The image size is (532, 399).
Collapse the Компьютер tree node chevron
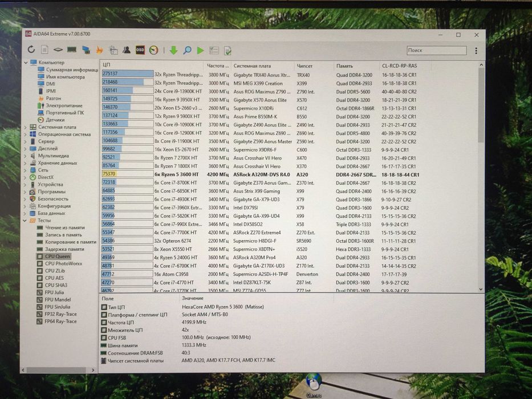26,63
